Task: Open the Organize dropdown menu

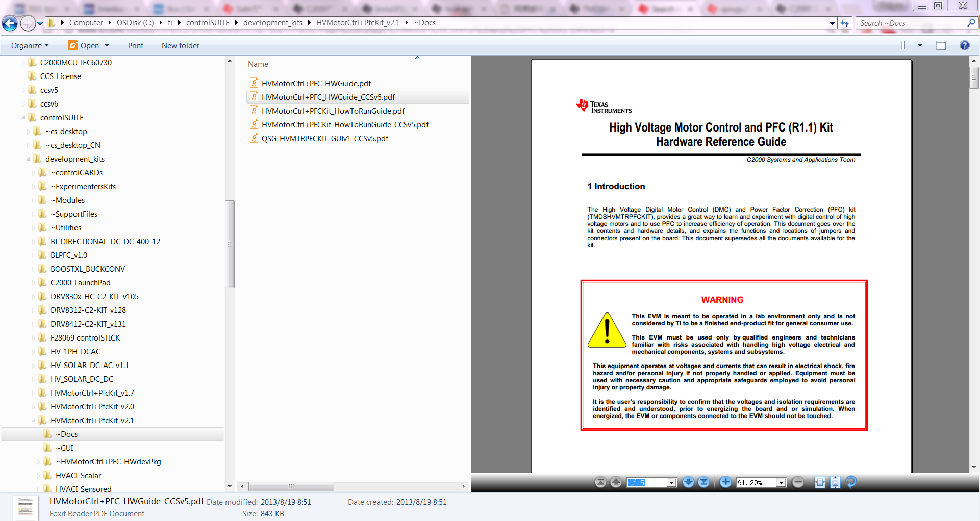Action: click(30, 45)
